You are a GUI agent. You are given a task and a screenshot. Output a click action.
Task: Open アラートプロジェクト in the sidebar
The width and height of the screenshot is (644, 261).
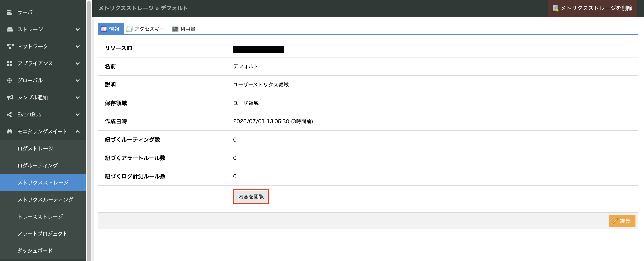click(x=43, y=234)
